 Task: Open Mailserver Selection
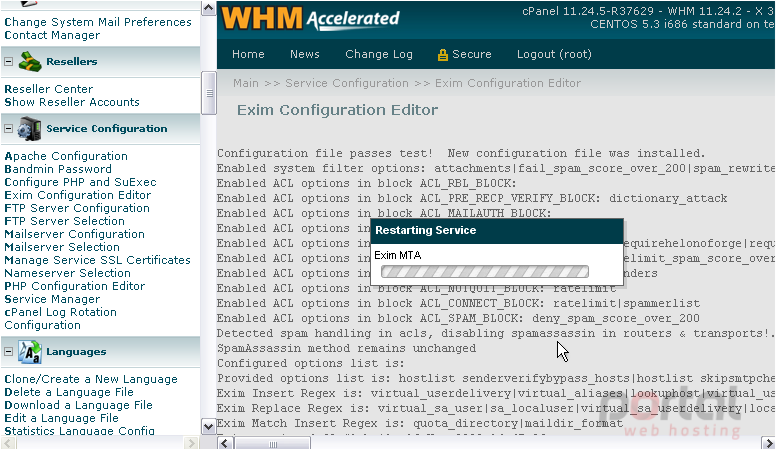click(62, 247)
